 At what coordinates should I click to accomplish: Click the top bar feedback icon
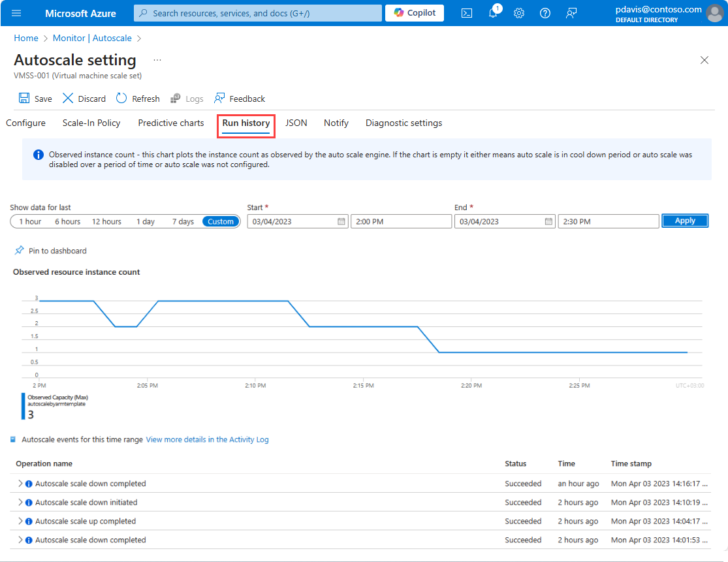(571, 13)
